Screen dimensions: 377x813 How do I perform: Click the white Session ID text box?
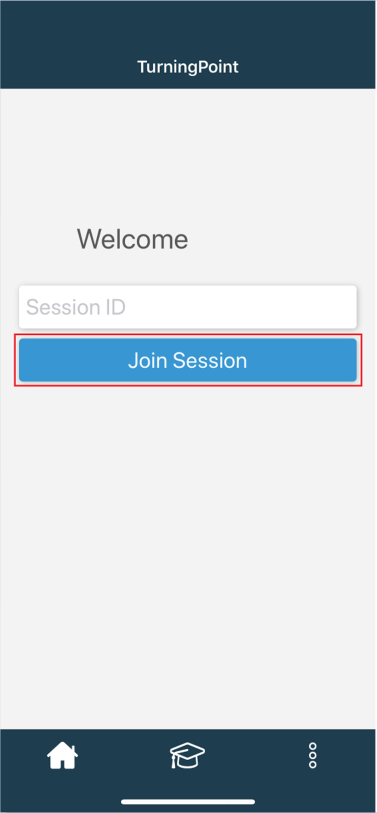(188, 307)
